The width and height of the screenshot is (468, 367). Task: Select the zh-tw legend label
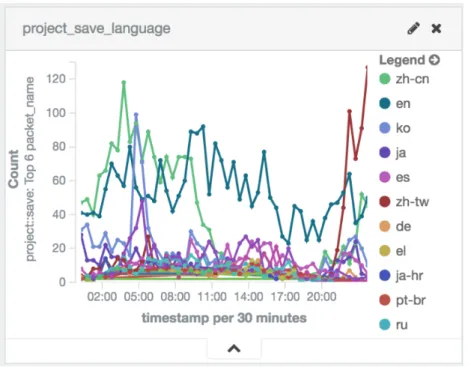click(412, 202)
